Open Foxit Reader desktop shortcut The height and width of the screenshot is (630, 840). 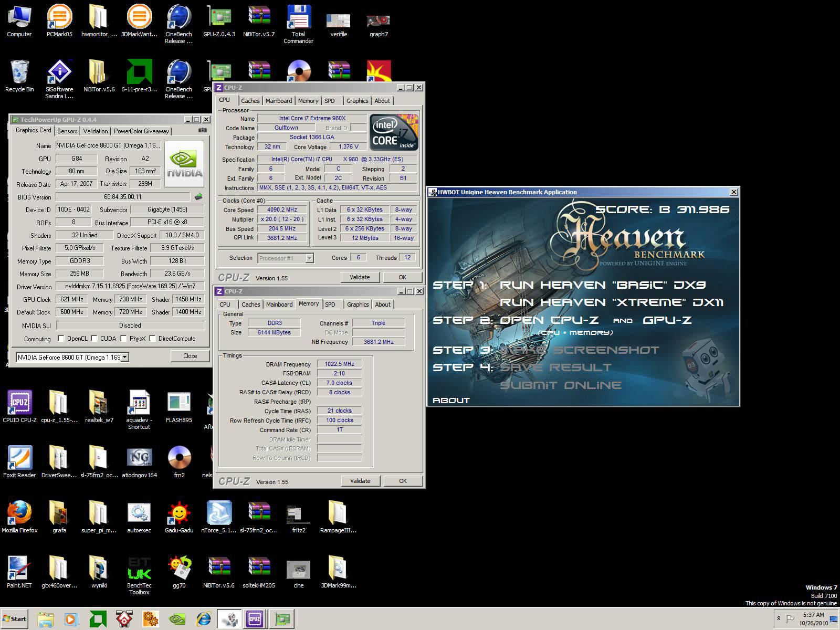point(19,462)
